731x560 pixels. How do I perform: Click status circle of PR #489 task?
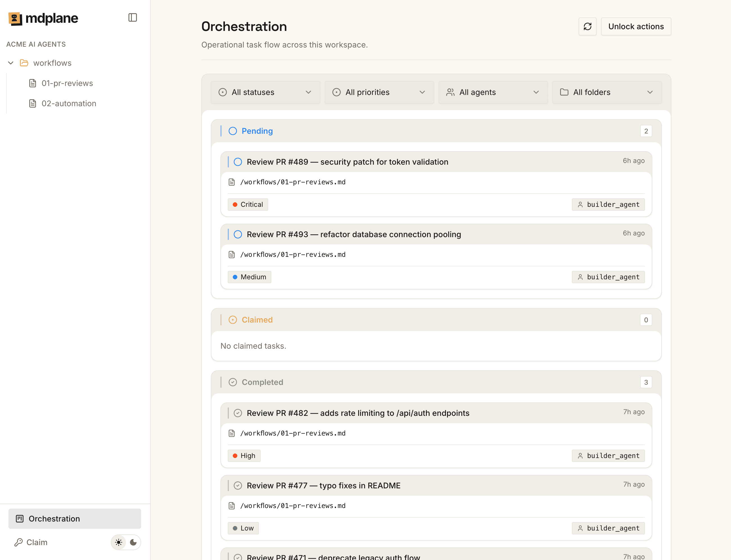click(x=238, y=162)
